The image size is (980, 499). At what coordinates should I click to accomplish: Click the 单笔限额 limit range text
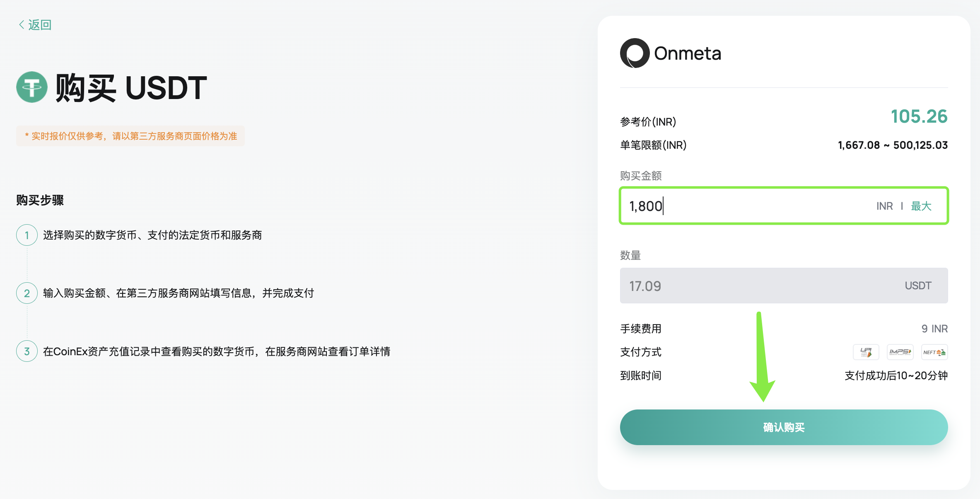(892, 145)
